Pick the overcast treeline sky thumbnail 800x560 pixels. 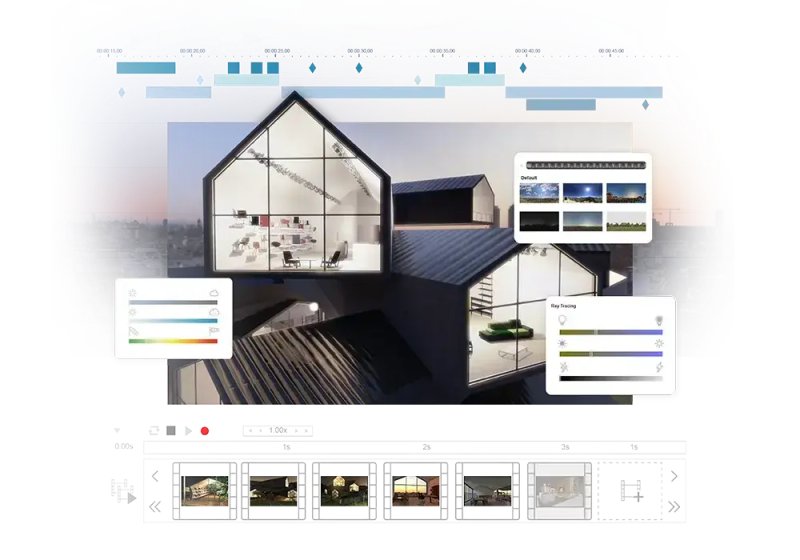point(626,221)
